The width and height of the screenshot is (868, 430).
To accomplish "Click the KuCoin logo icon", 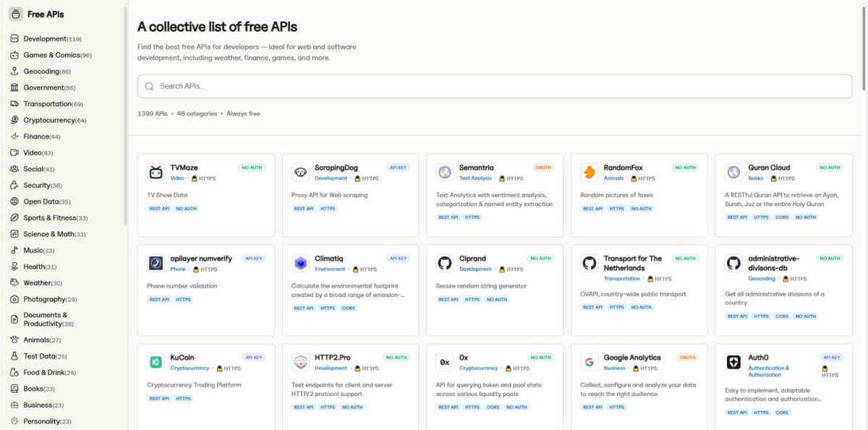I will coord(156,362).
